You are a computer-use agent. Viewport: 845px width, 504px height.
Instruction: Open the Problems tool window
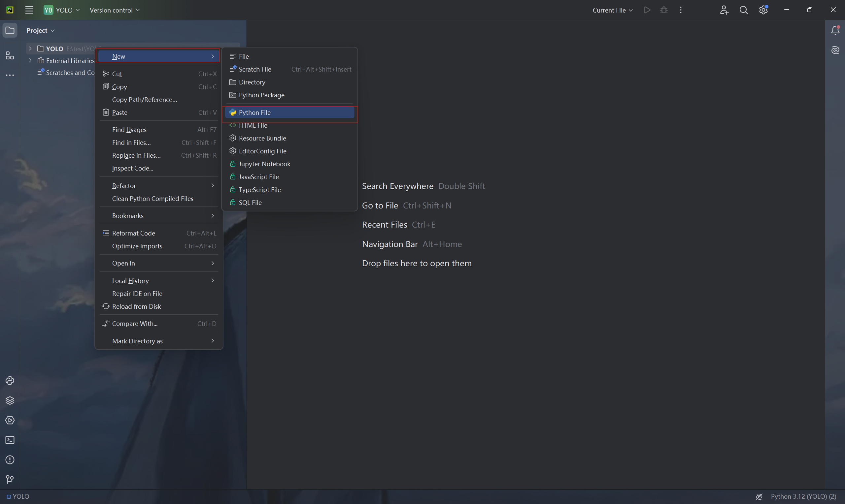(10, 459)
